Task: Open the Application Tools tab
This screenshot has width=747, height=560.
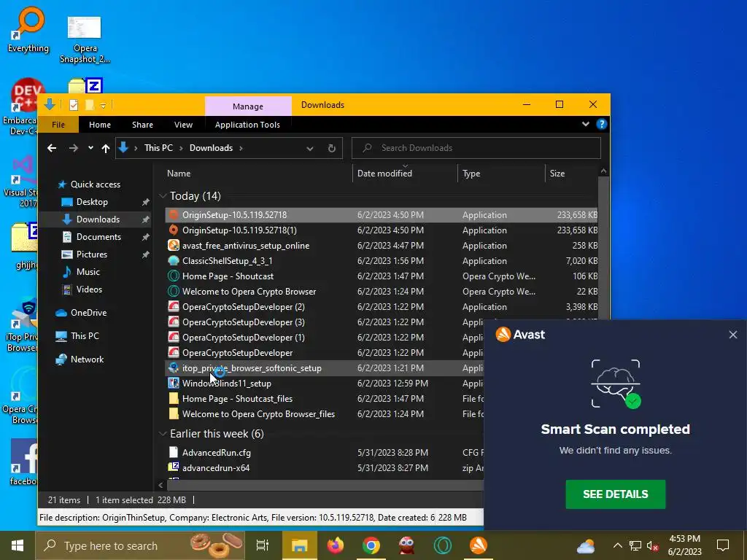Action: tap(247, 125)
